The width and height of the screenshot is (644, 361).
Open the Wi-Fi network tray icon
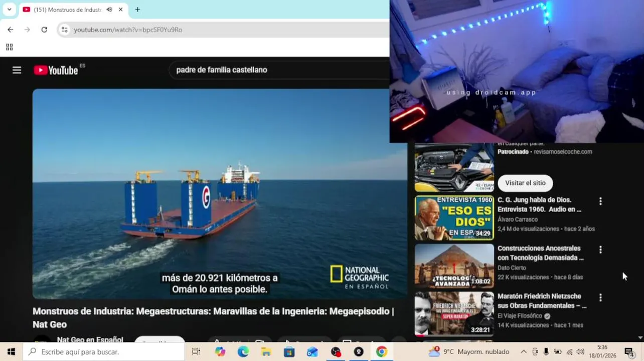[x=569, y=352]
